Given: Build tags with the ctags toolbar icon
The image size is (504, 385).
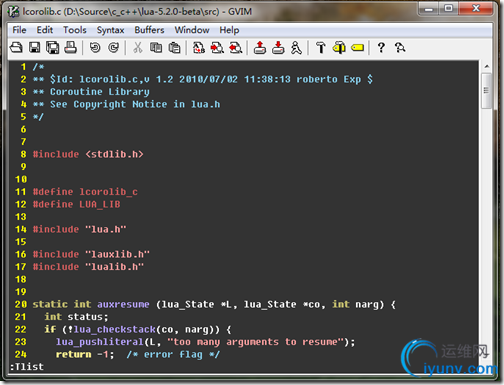Looking at the screenshot, I should pos(339,48).
